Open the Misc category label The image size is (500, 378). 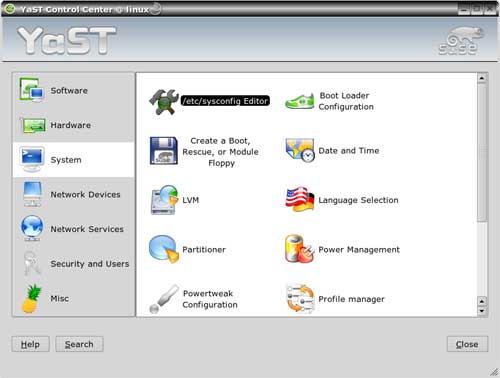(60, 299)
